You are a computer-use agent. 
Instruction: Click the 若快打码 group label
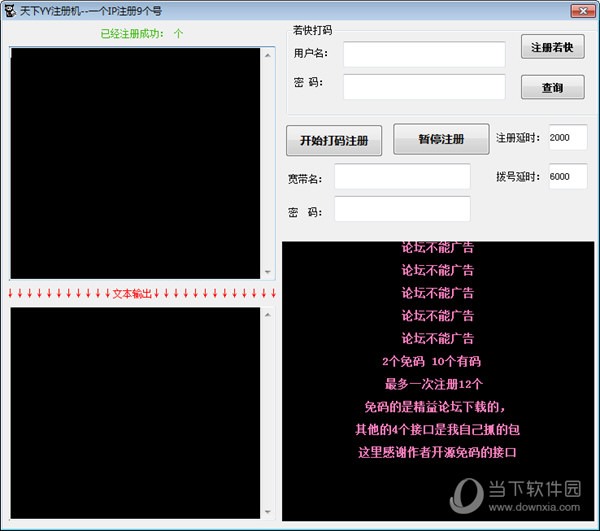[x=312, y=30]
